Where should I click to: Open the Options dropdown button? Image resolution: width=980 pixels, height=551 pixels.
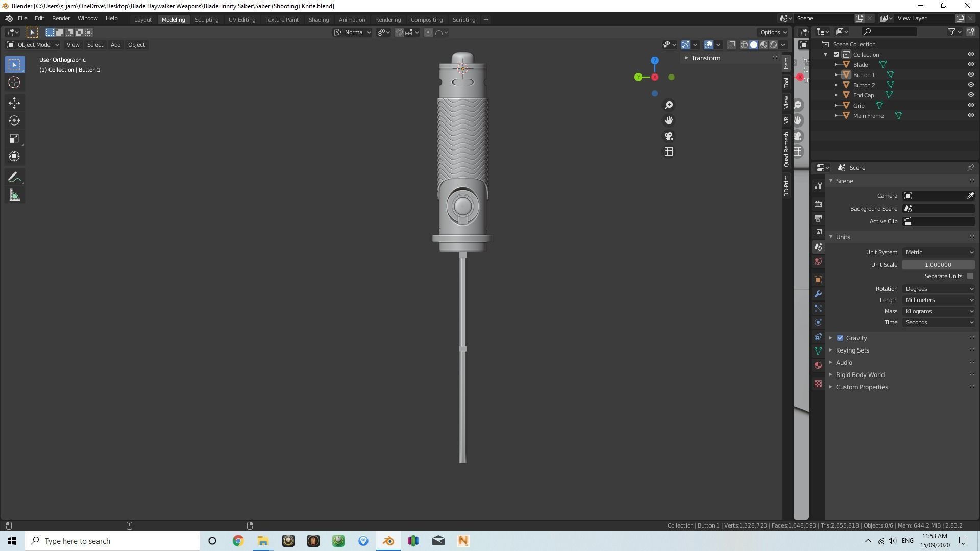[x=773, y=32]
